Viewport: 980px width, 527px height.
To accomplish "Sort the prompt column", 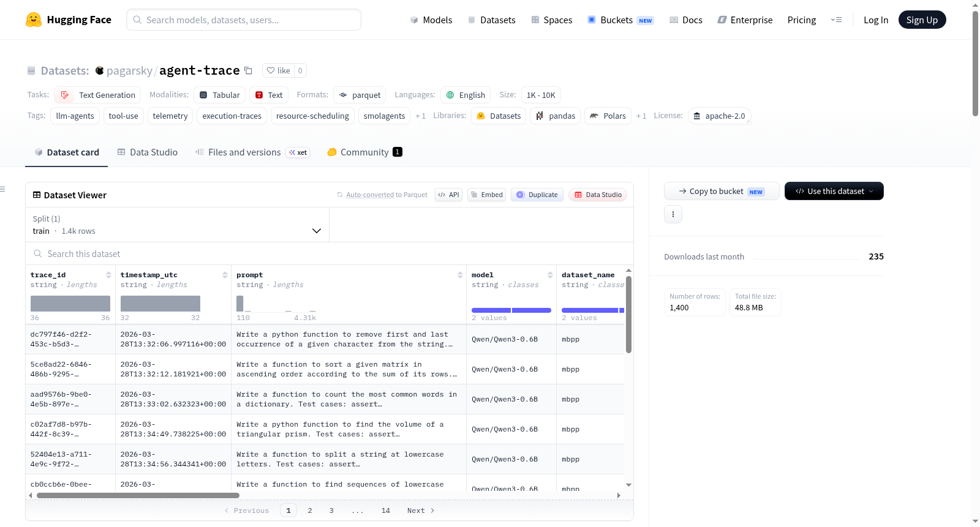I will click(460, 275).
